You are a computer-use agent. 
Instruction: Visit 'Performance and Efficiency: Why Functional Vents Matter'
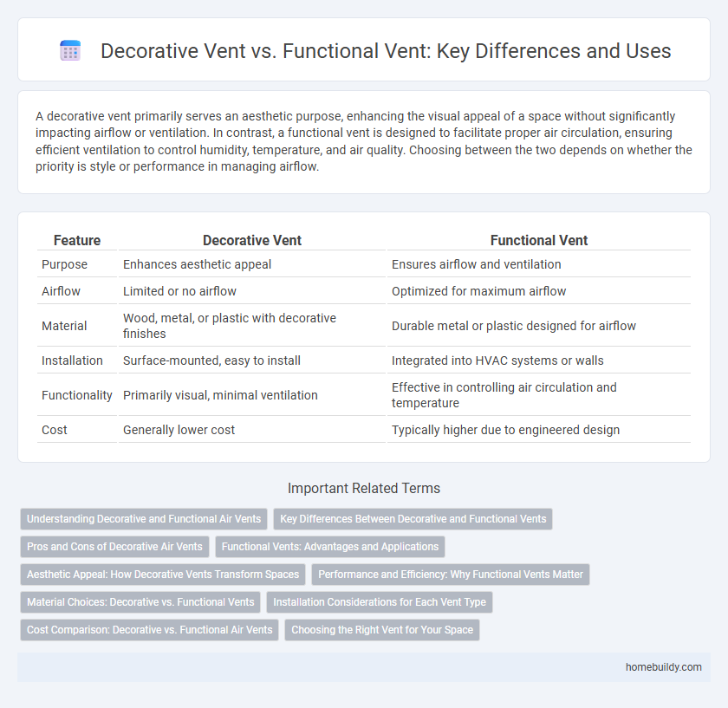click(451, 574)
